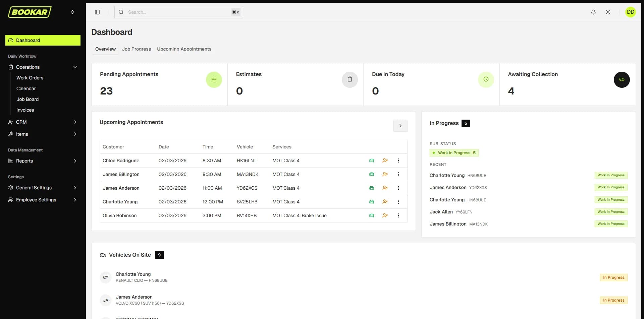
Task: Click the green car icon on Chloe Rodriguez's appointment
Action: (372, 161)
